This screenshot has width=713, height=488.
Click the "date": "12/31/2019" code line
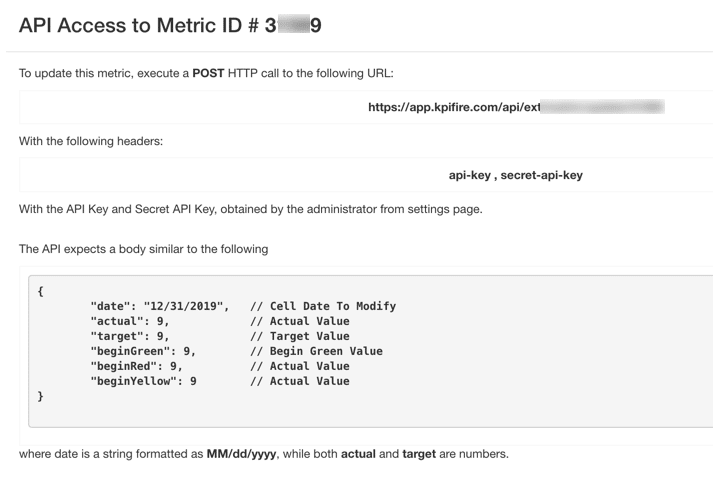pyautogui.click(x=160, y=306)
